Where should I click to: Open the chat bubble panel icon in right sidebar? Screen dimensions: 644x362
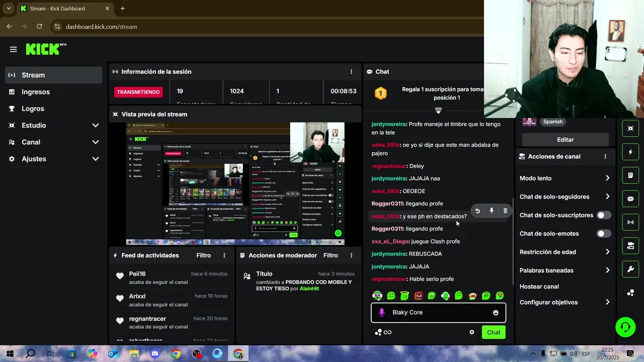[x=630, y=199]
